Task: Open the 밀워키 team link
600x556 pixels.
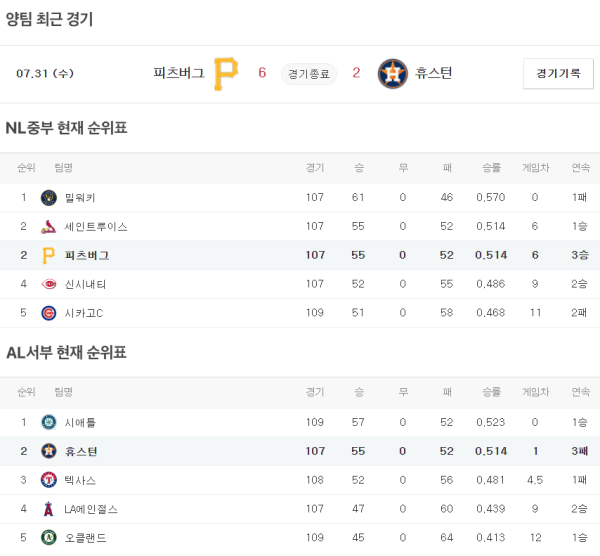Action: 80,198
